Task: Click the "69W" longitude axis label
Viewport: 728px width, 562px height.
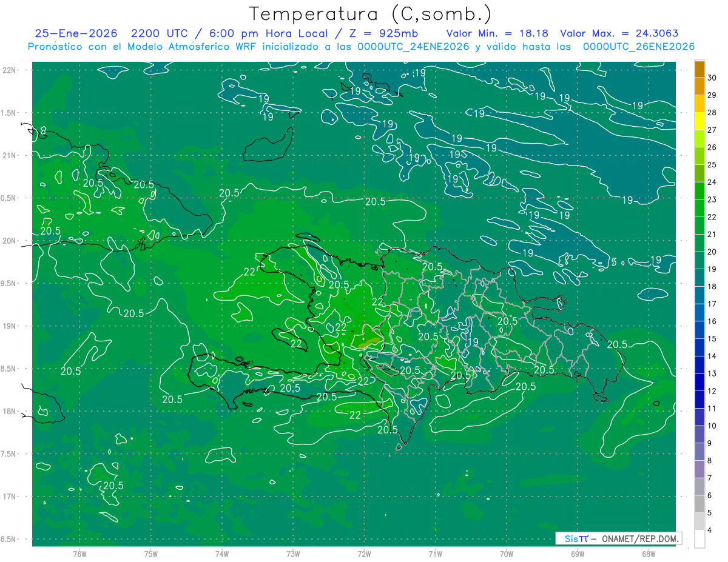Action: tap(578, 554)
